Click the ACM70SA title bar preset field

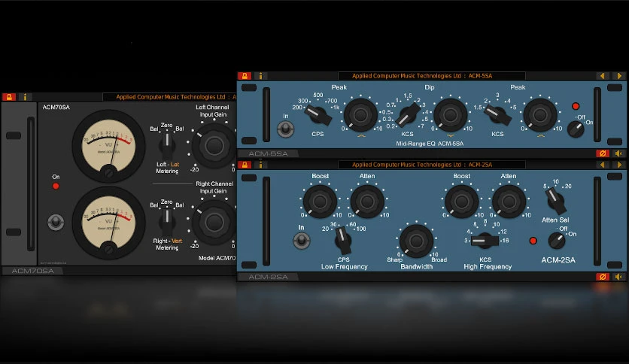[x=169, y=97]
